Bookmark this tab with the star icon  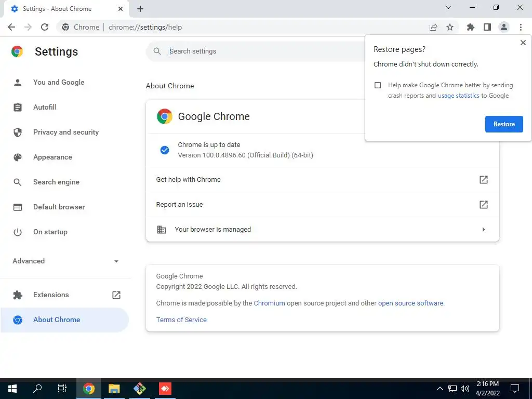click(450, 27)
